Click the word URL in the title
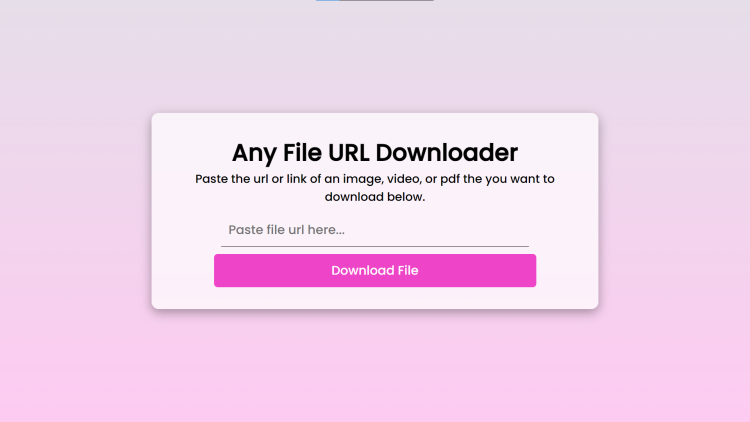 348,153
